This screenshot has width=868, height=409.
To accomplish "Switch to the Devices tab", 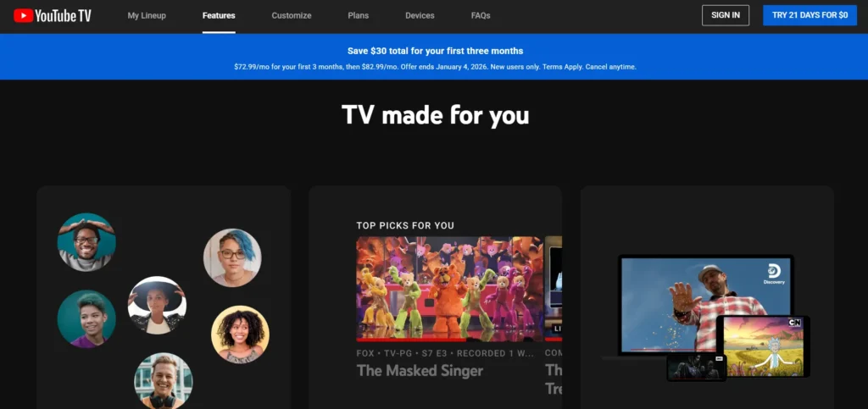I will (x=420, y=15).
